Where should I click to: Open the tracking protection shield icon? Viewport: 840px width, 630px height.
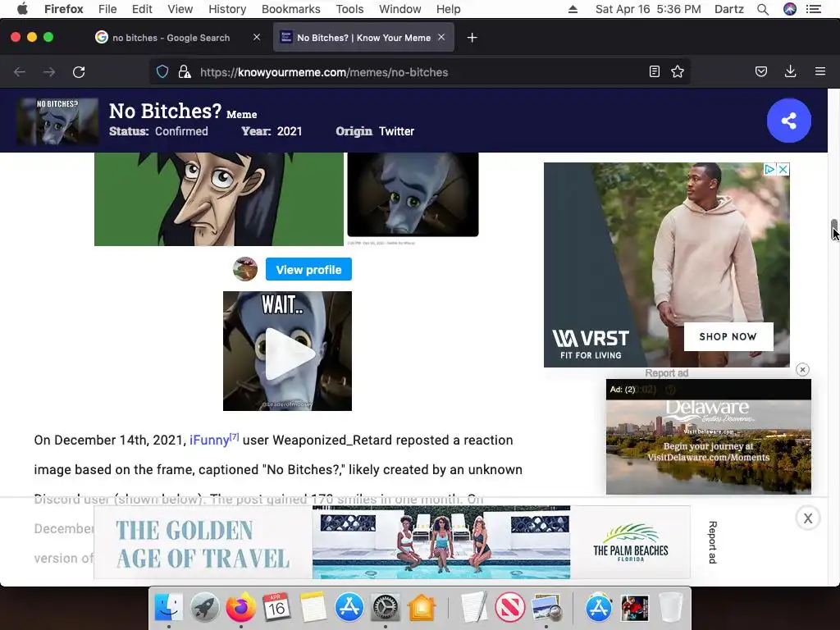pyautogui.click(x=162, y=72)
